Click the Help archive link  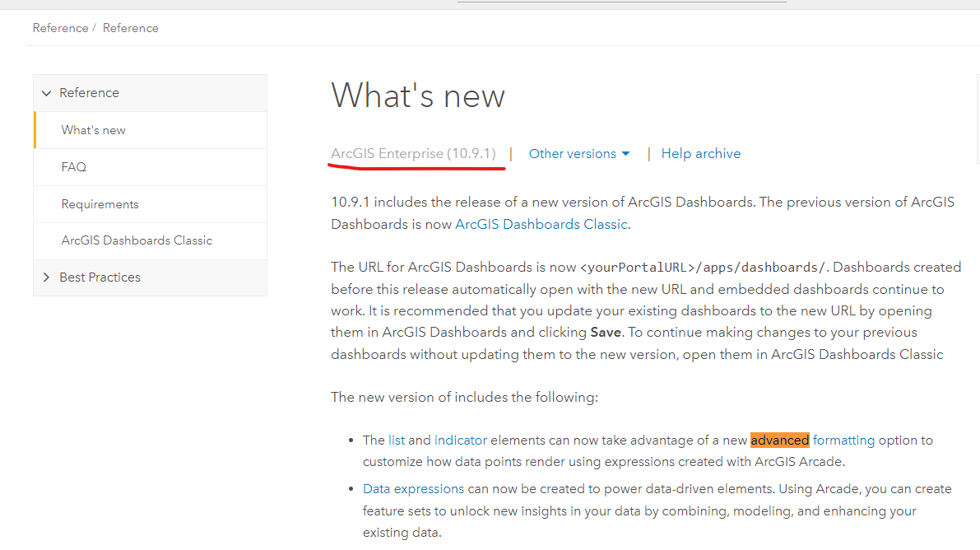tap(701, 154)
